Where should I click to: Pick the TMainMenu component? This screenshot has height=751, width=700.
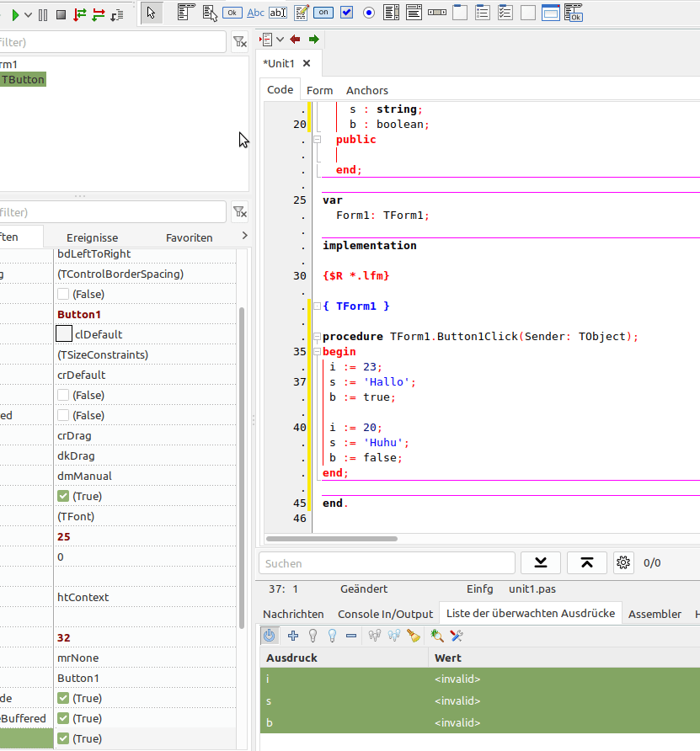tap(186, 13)
